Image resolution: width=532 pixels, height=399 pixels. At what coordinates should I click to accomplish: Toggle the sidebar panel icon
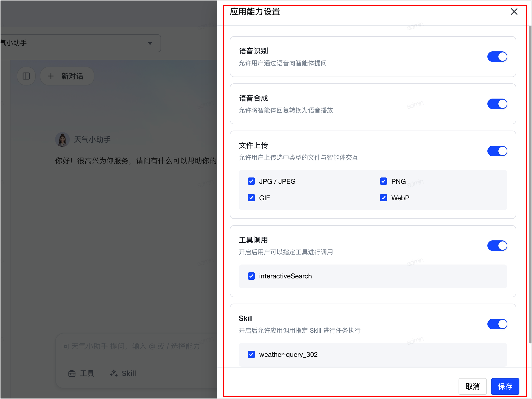(x=26, y=76)
